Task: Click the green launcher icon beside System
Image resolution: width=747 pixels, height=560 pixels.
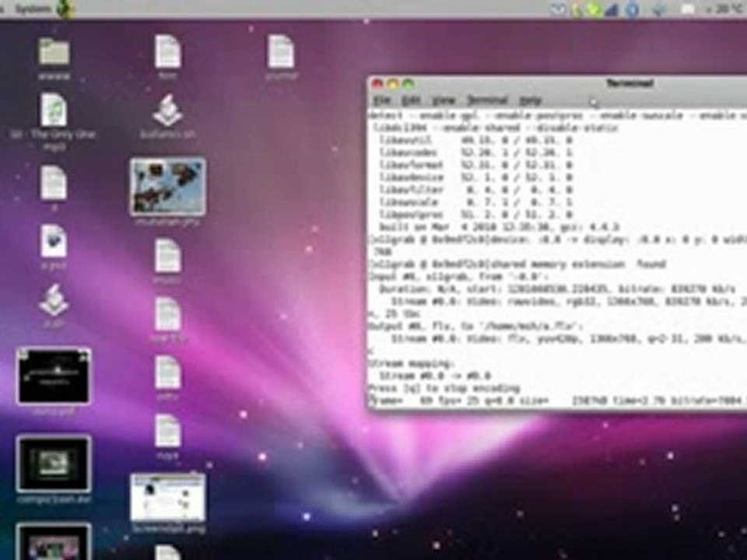Action: click(65, 9)
